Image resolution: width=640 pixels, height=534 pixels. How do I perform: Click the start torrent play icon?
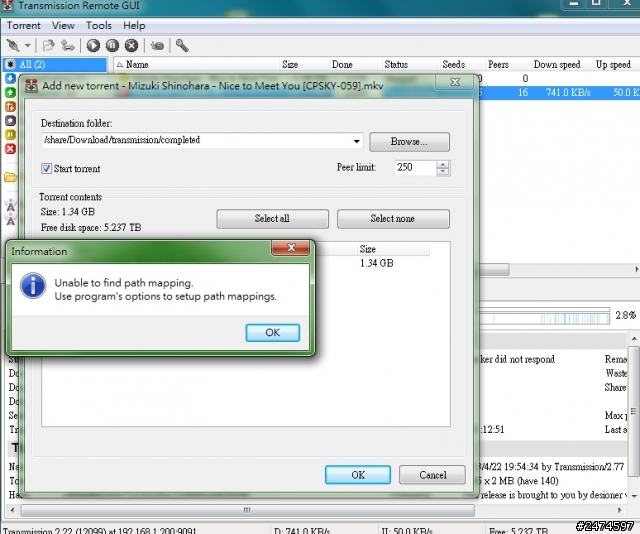pos(93,45)
